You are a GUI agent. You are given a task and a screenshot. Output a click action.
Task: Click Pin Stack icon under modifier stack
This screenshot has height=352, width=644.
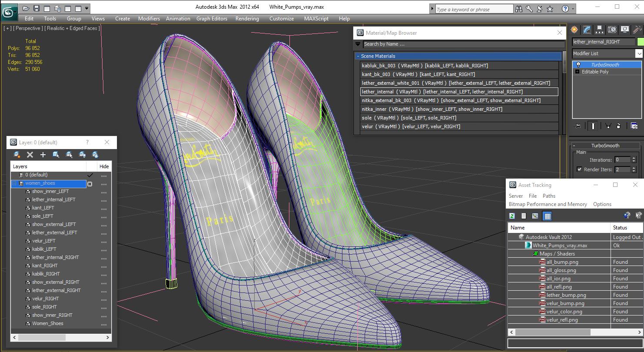point(578,126)
